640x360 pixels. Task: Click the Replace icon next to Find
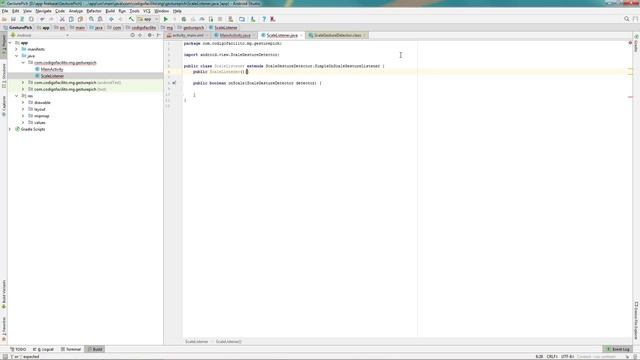coord(100,19)
